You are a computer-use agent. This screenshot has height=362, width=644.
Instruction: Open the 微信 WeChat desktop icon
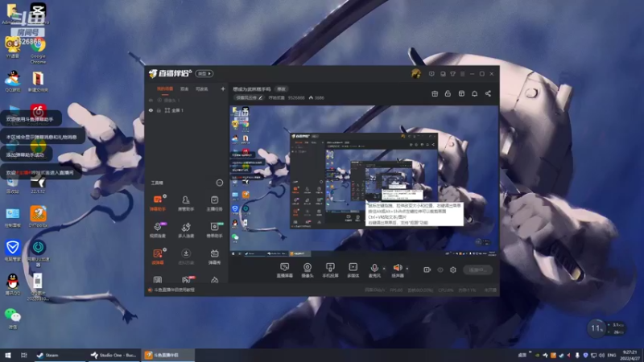coord(13,319)
